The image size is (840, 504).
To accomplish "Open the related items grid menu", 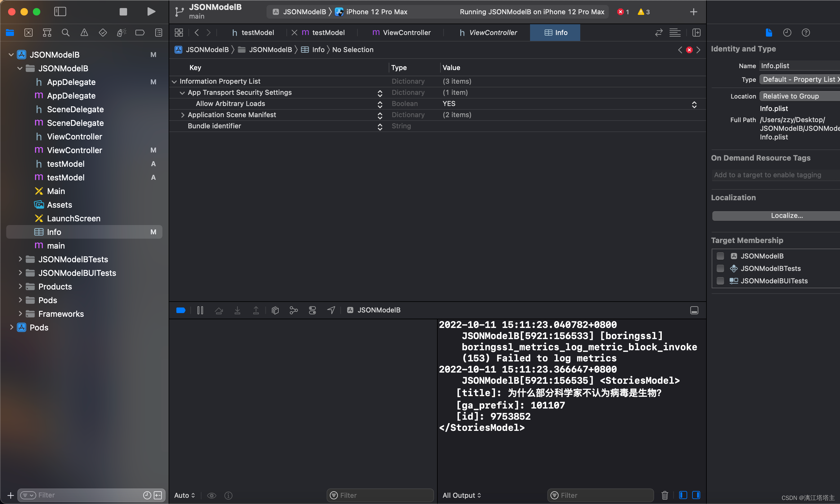I will point(179,33).
